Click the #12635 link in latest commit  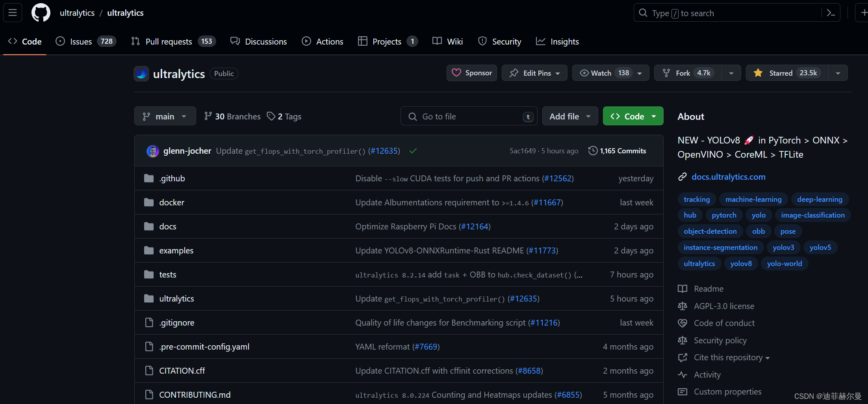click(384, 151)
